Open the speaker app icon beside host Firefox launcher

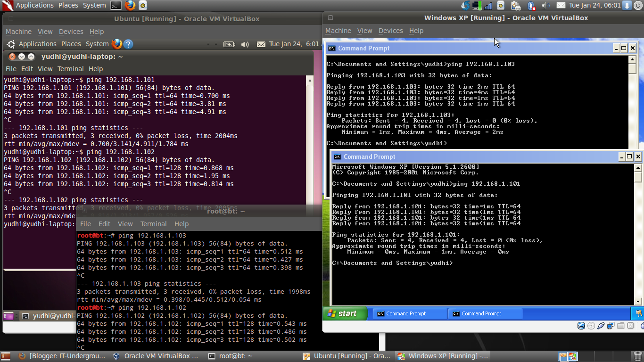pyautogui.click(x=142, y=5)
